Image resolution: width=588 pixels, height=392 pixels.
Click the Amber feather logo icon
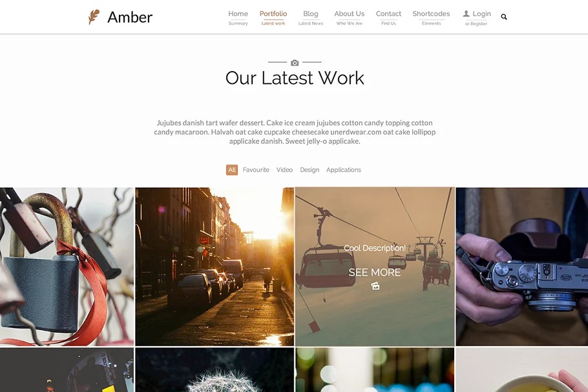tap(94, 17)
